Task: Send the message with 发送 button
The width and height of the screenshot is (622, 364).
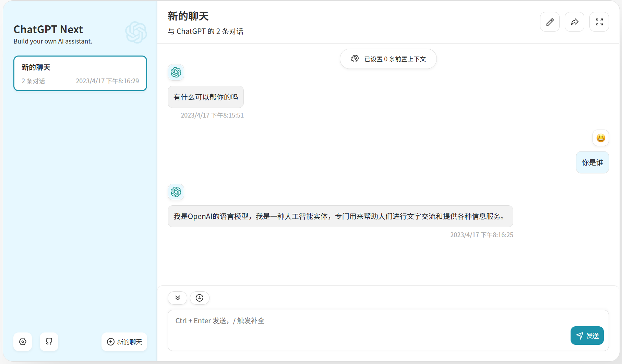Action: [587, 336]
